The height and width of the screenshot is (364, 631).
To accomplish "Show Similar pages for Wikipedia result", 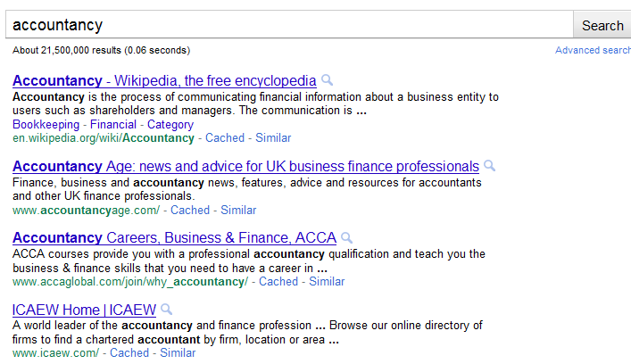I will click(273, 138).
